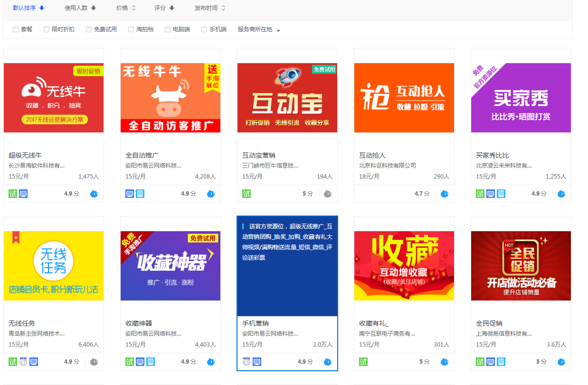Enable the 限时折扣 checkbox filter
The image size is (588, 385).
point(47,29)
